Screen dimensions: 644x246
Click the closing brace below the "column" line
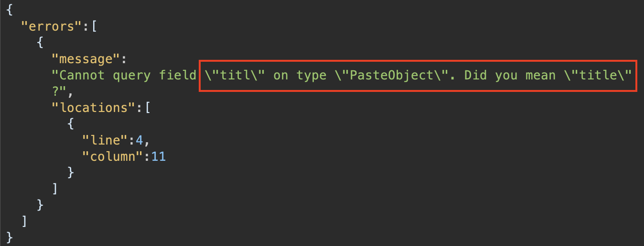71,172
